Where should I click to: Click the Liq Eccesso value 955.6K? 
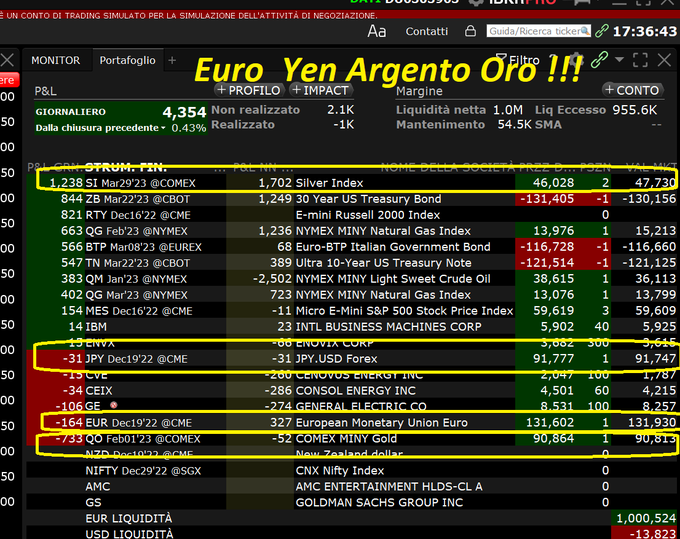click(x=634, y=110)
